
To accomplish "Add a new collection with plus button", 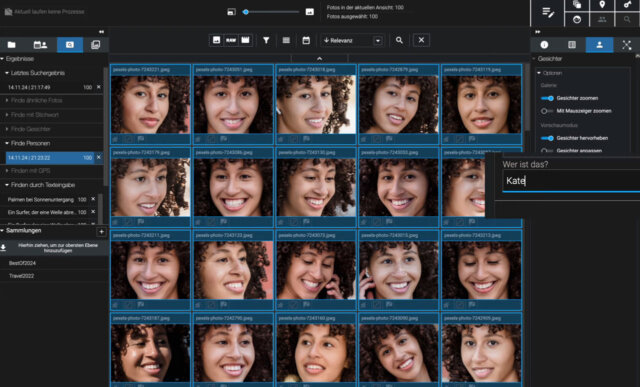I will coord(101,232).
